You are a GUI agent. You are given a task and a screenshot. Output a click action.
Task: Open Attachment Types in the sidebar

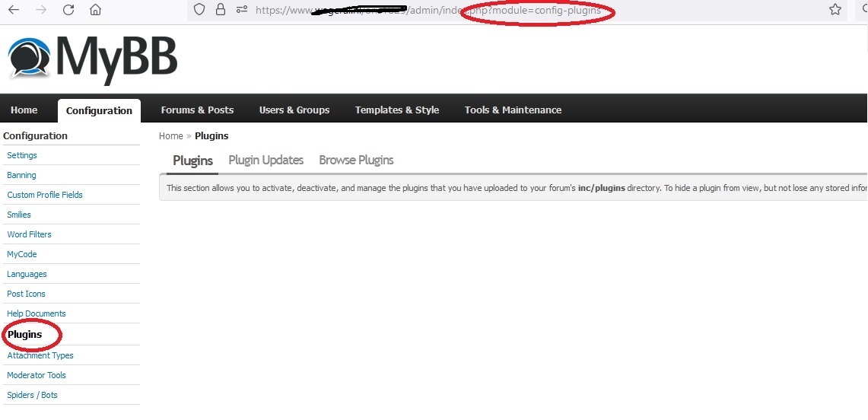coord(40,356)
